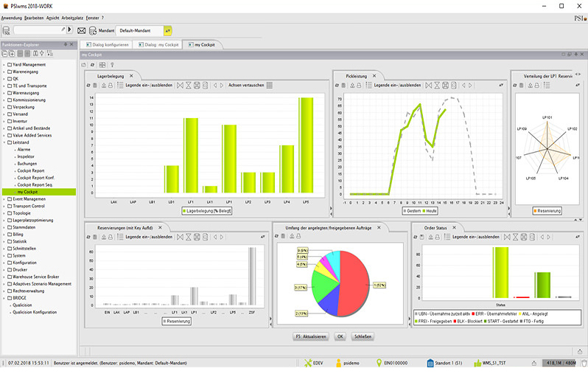Viewport: 588px width, 391px height.
Task: Click the SQL database icon in toolbar
Action: (x=6, y=30)
